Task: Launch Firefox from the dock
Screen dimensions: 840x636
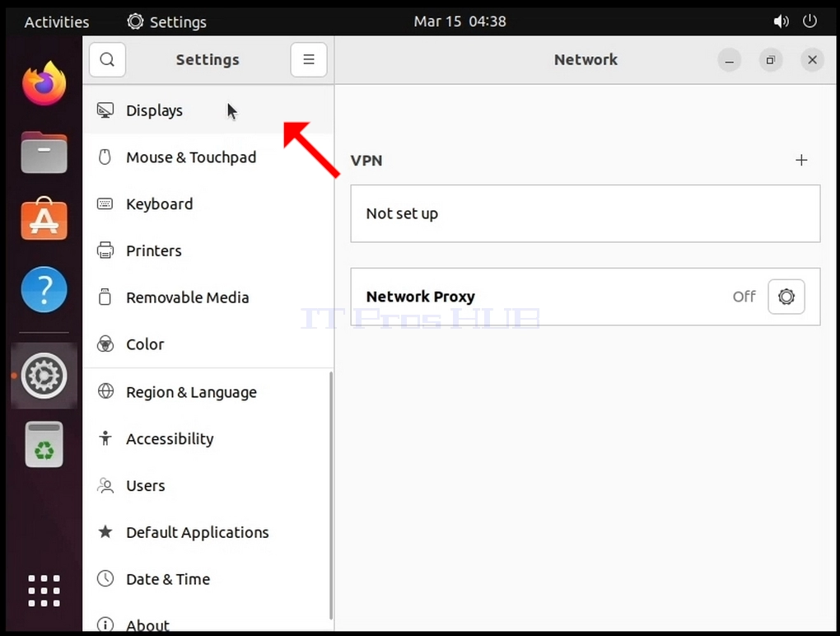Action: coord(44,83)
